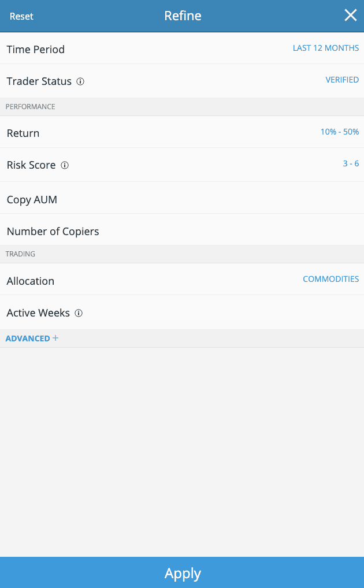364x588 pixels.
Task: Open the Time Period filter row
Action: tap(182, 49)
